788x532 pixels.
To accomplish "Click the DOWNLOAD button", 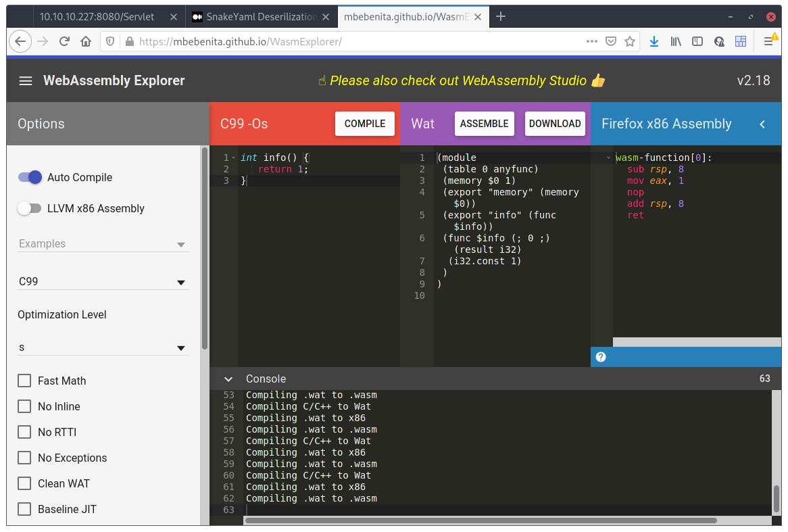I will point(554,124).
